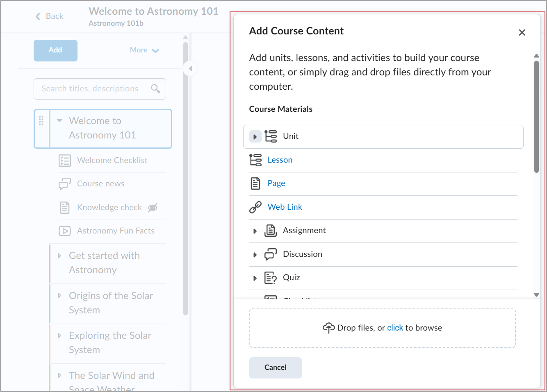Expand Get started with Astronomy unit
Image resolution: width=547 pixels, height=392 pixels.
coord(59,256)
